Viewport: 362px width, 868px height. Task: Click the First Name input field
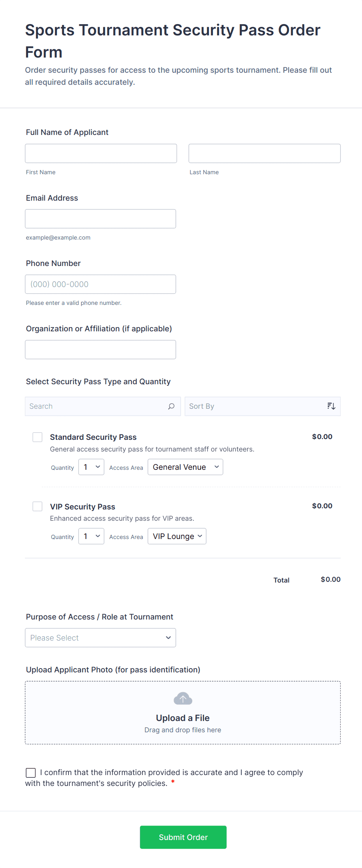pyautogui.click(x=101, y=154)
